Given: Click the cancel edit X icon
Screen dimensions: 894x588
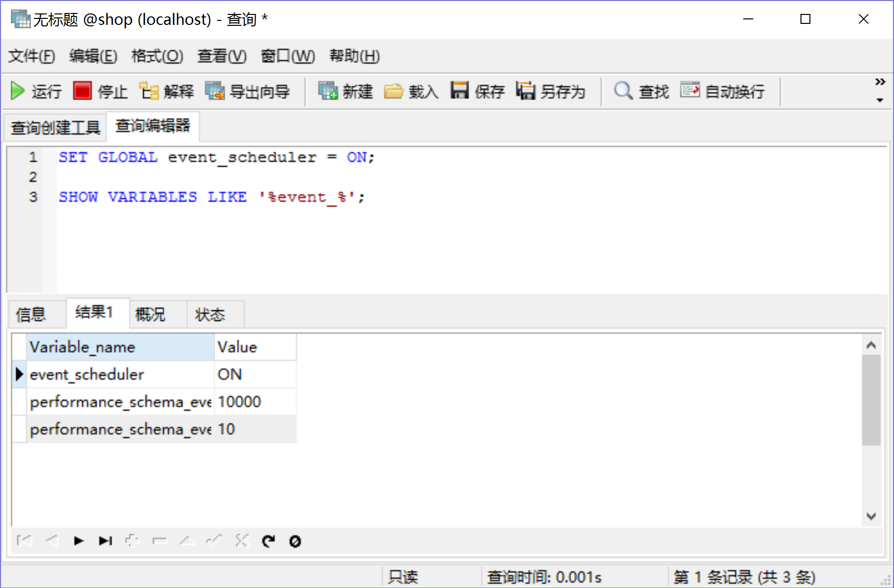Looking at the screenshot, I should pos(242,541).
